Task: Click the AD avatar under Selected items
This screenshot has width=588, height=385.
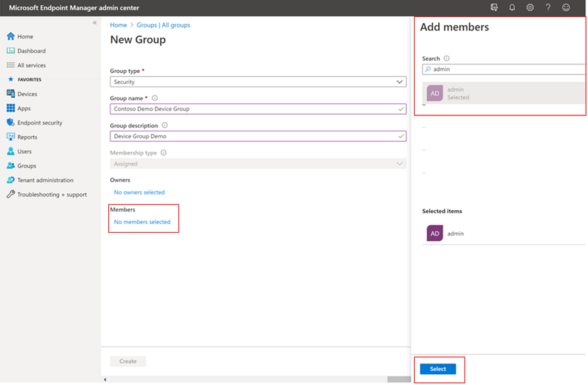Action: [x=434, y=233]
